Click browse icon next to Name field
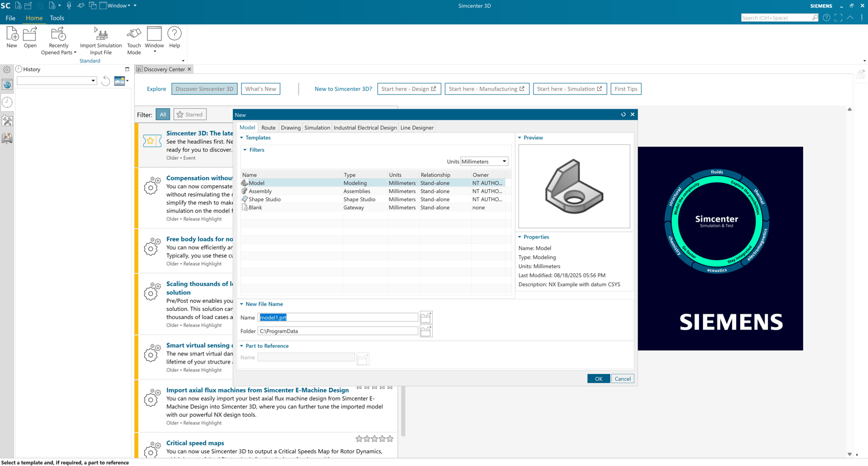 click(x=426, y=317)
